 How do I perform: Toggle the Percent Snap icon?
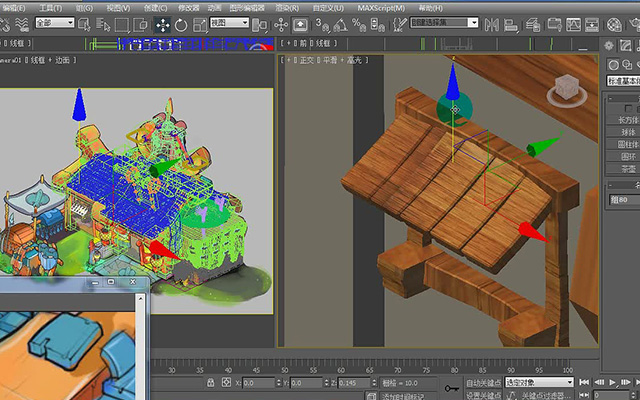tap(359, 25)
